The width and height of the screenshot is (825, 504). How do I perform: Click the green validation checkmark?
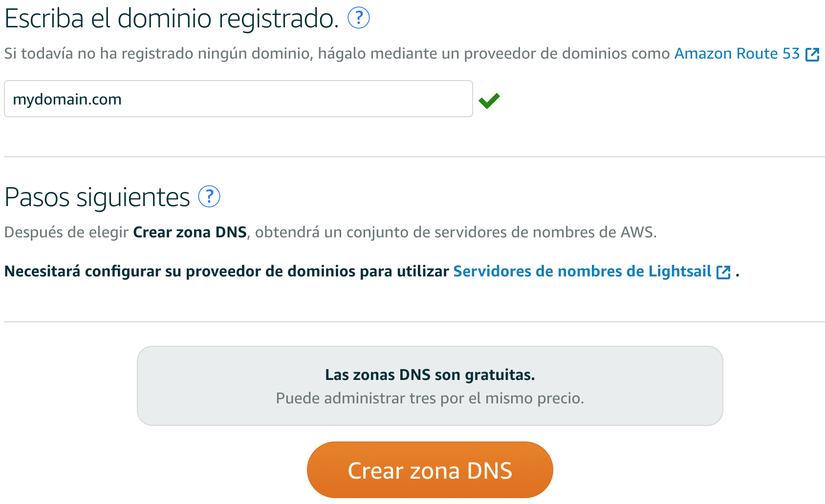pyautogui.click(x=489, y=100)
